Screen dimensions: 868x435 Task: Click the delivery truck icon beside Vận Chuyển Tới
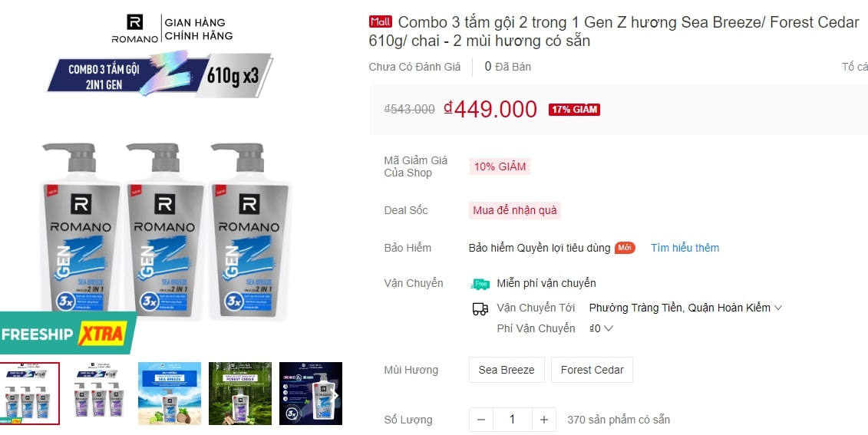[480, 308]
